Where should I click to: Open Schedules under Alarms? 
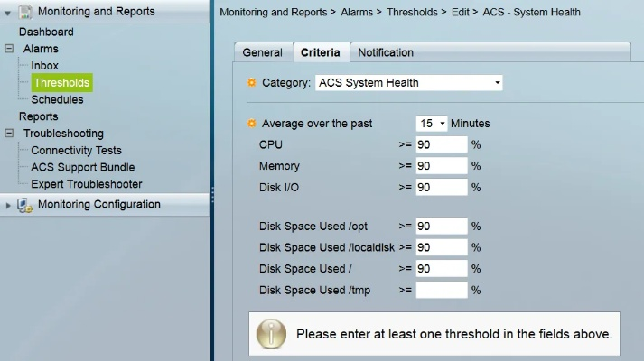click(x=57, y=99)
